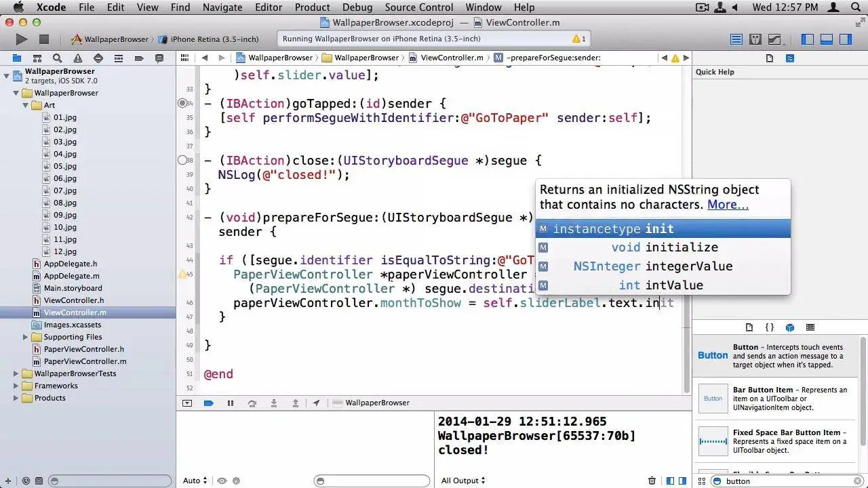Image resolution: width=868 pixels, height=488 pixels.
Task: Show the File inspector
Action: pyautogui.click(x=770, y=58)
